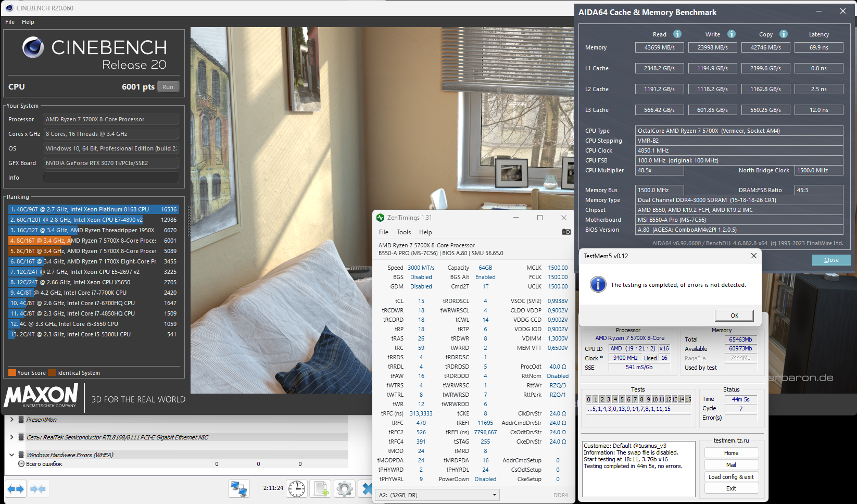Click the blue X icon in the sensor toolbar
The image size is (857, 504).
coord(367,489)
